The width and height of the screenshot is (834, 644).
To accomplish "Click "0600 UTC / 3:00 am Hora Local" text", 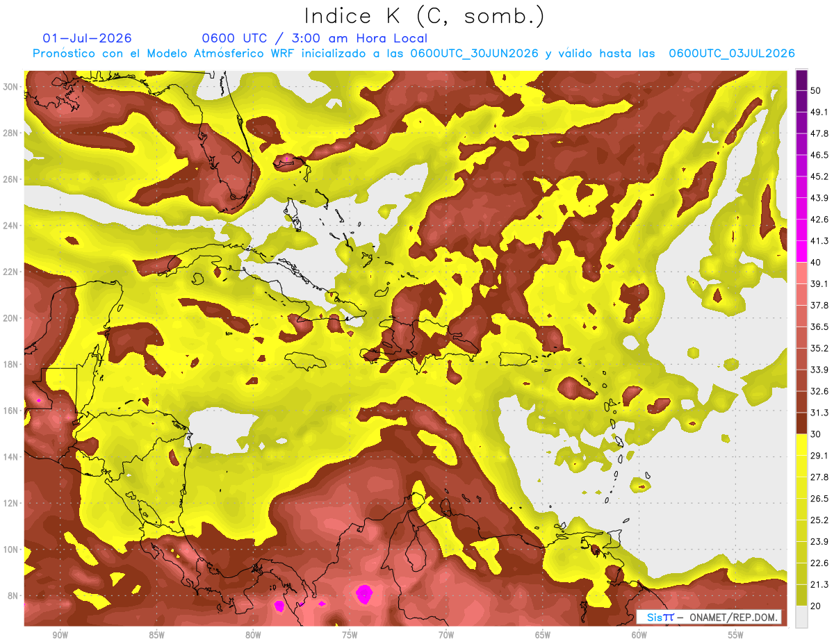I will [314, 38].
